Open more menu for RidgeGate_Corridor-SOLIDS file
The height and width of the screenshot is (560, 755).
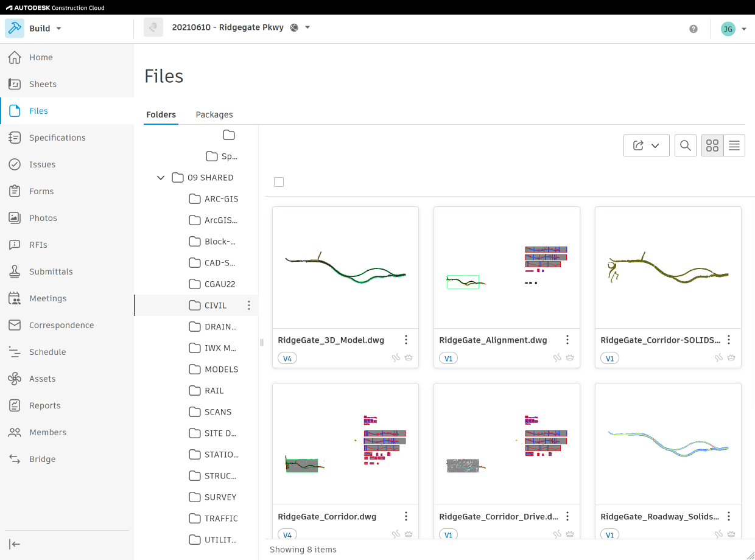(729, 340)
